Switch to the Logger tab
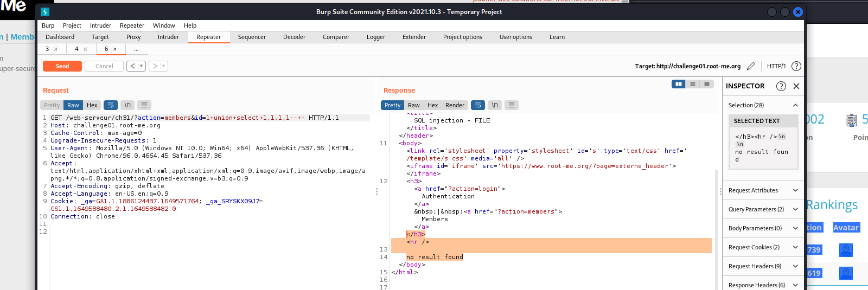 375,37
